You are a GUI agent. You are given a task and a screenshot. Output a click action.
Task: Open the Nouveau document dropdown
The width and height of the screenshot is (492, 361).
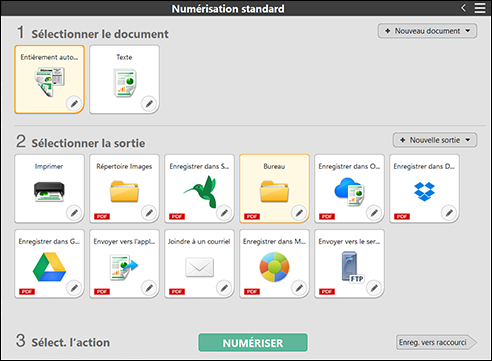point(427,31)
